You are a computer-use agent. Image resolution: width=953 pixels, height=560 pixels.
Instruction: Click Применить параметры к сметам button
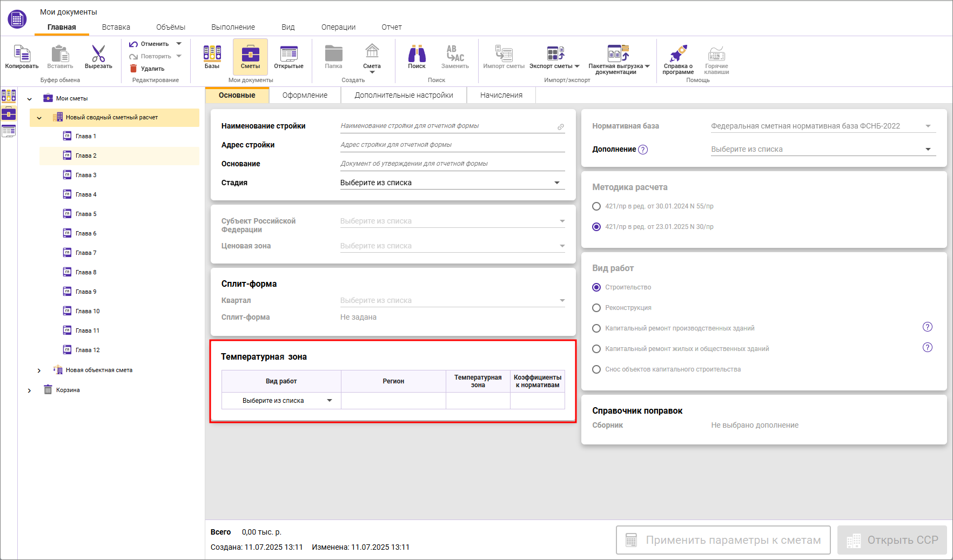(723, 540)
